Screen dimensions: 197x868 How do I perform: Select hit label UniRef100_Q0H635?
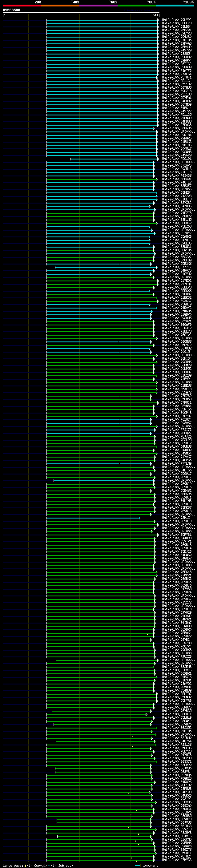(177, 128)
